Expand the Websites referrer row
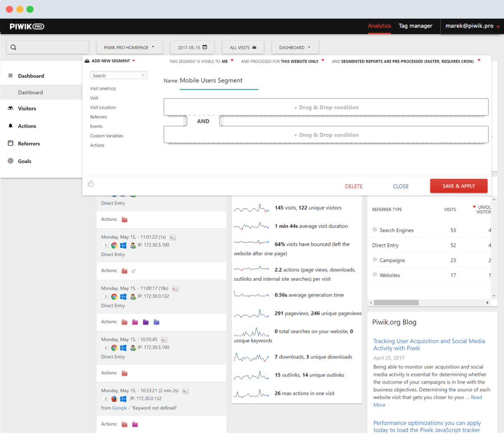The width and height of the screenshot is (504, 434). tap(375, 275)
